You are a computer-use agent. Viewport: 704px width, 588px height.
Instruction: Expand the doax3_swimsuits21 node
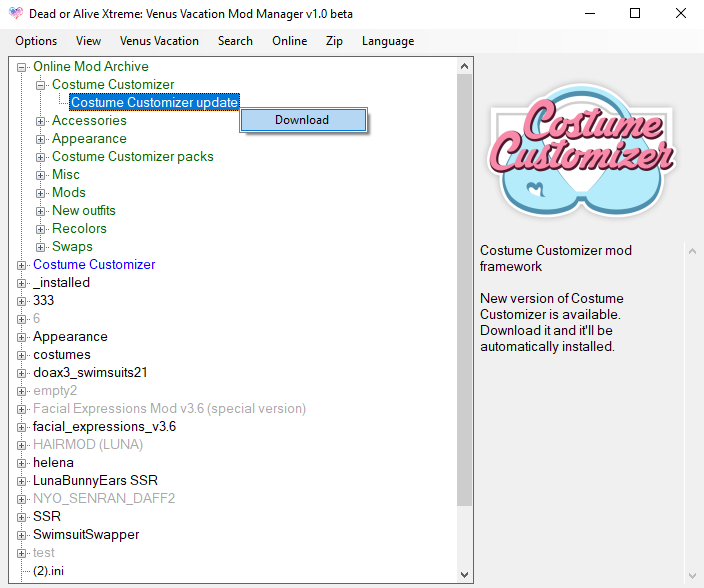tap(21, 373)
